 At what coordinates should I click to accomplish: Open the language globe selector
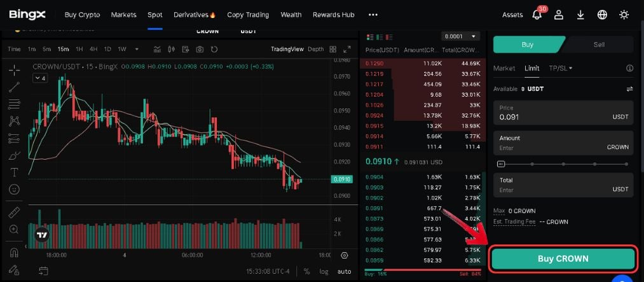(602, 15)
